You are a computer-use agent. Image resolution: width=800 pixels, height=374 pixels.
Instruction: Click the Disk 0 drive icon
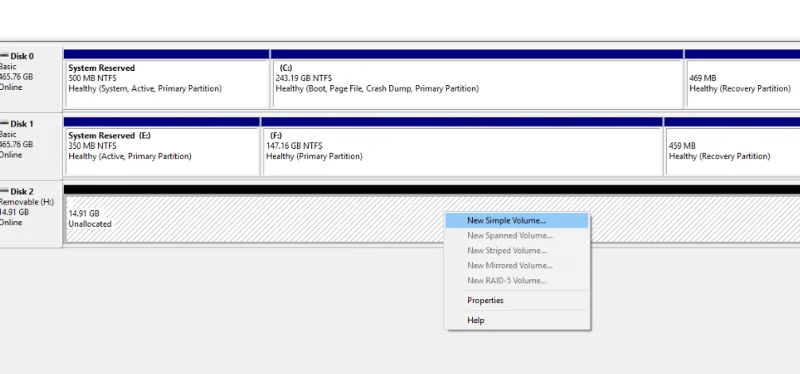pyautogui.click(x=4, y=56)
